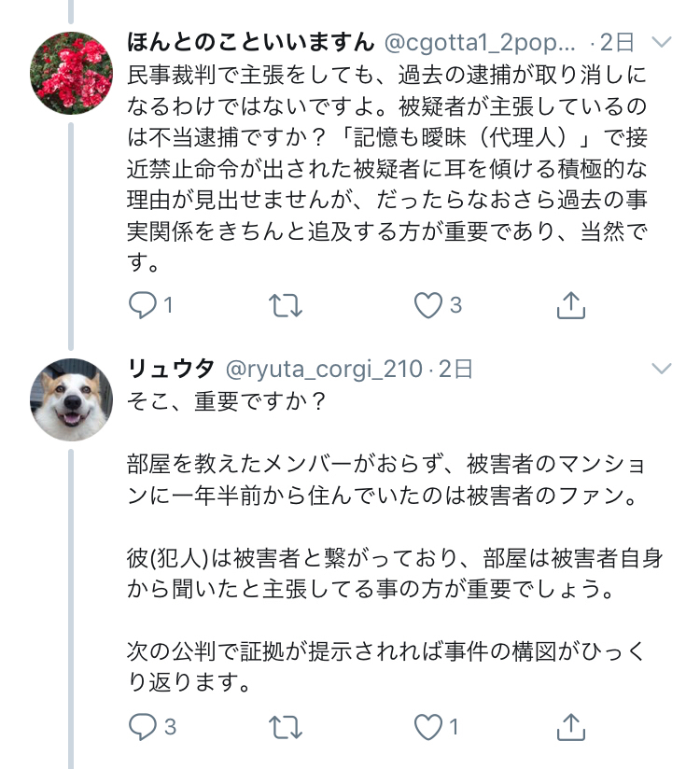This screenshot has height=769, width=700.
Task: Expand the chevron menu on リュウタ's tweet
Action: tap(661, 369)
